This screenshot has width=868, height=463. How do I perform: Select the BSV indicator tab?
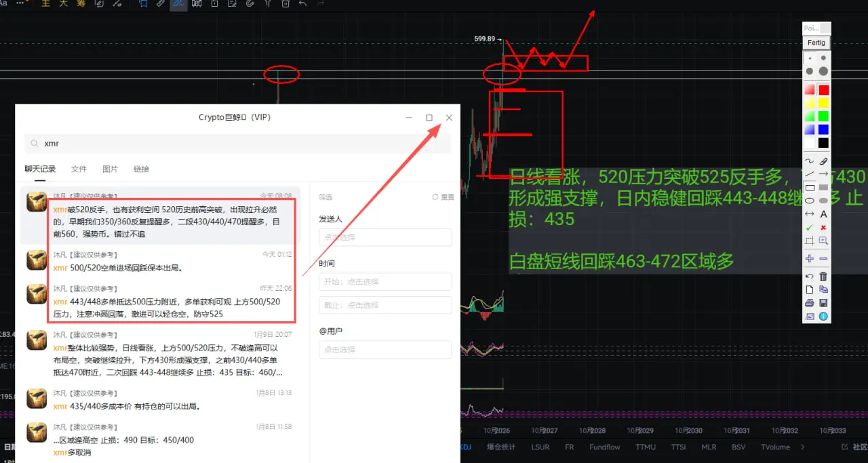click(738, 447)
